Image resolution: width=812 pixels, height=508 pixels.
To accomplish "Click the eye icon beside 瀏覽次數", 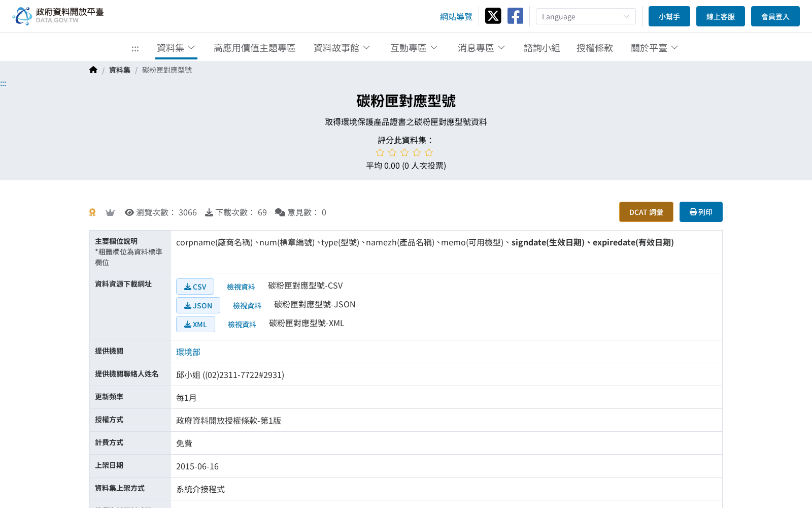I will (129, 212).
